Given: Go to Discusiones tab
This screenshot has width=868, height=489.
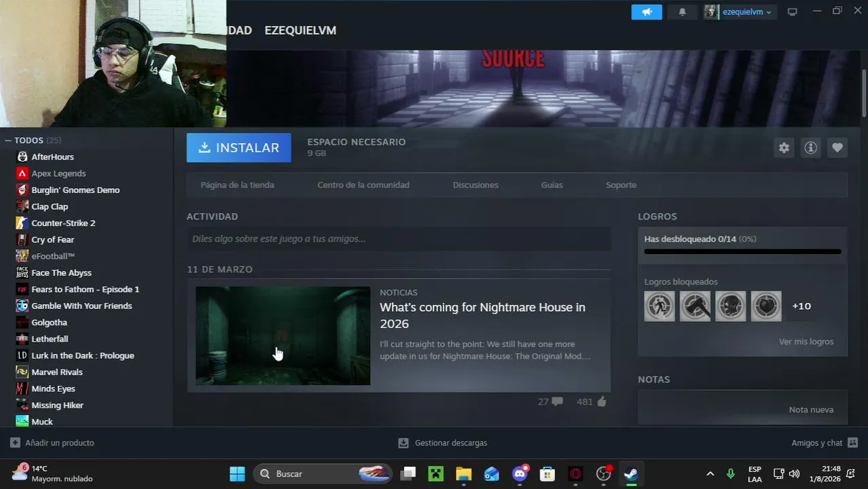Looking at the screenshot, I should (x=475, y=185).
